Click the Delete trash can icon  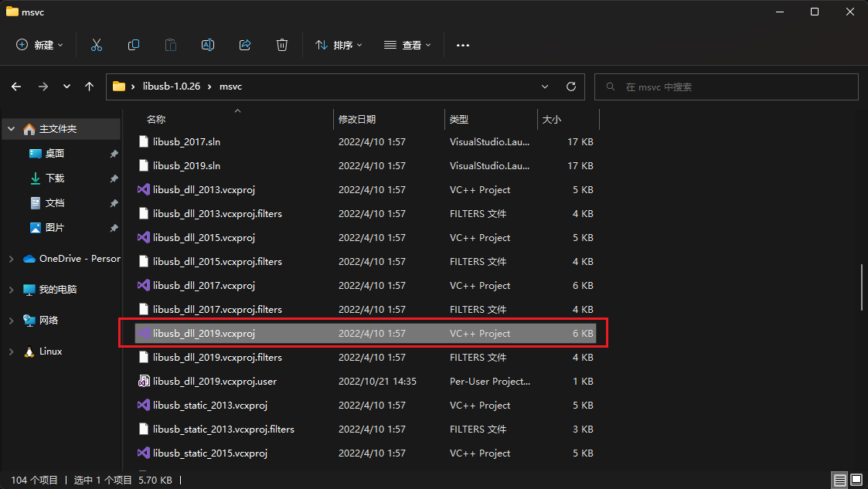[282, 45]
